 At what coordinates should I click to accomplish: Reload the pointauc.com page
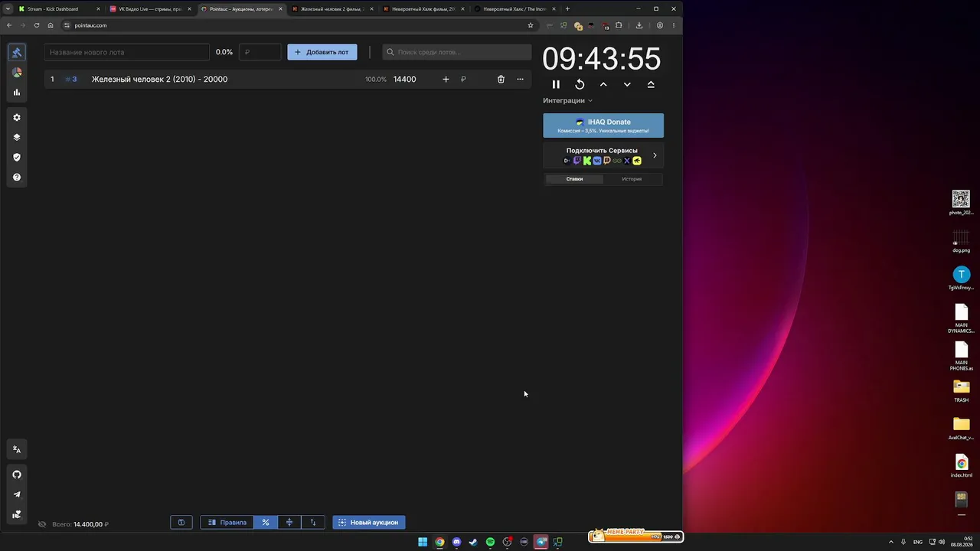(37, 25)
